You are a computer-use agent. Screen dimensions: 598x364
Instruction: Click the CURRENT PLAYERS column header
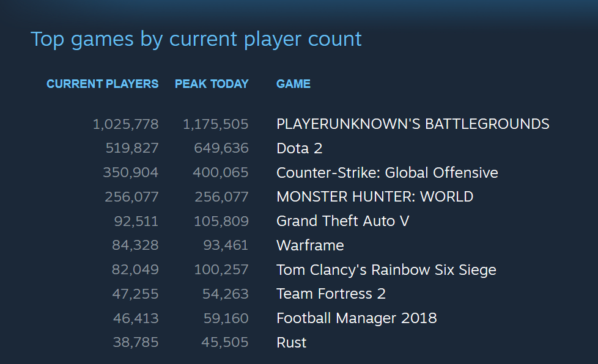pos(102,84)
